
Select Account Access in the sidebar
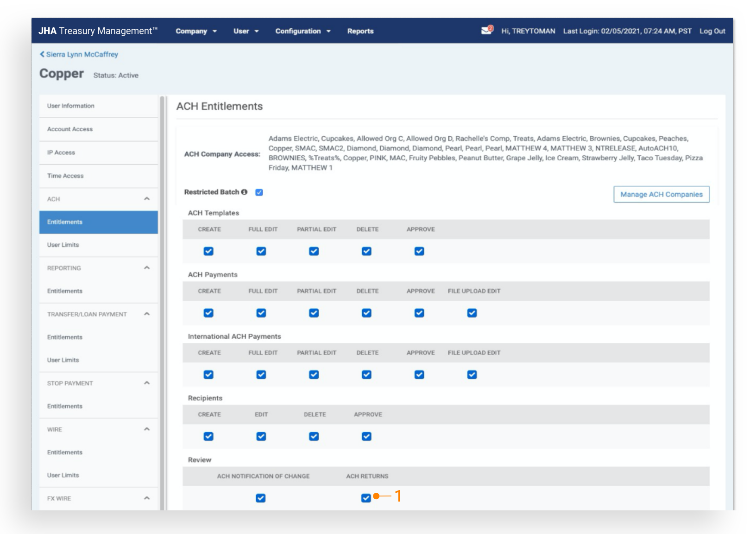coord(70,129)
